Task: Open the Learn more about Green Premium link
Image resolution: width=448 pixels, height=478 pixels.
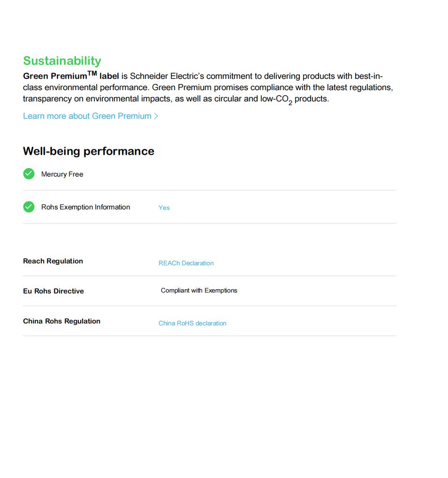Action: [87, 116]
